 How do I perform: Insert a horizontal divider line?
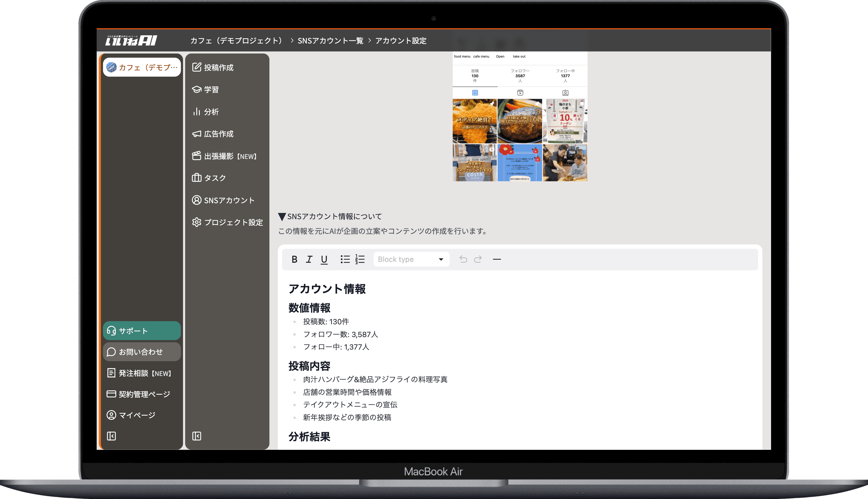pos(497,259)
